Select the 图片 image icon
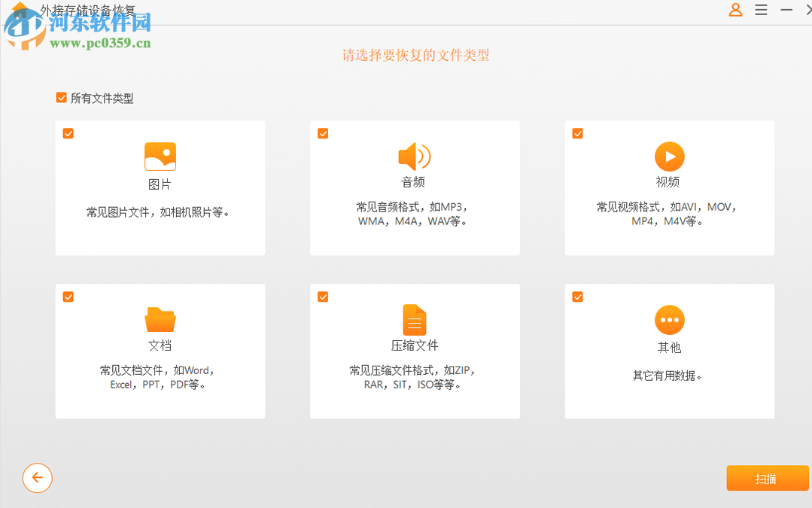Image resolution: width=812 pixels, height=508 pixels. pyautogui.click(x=160, y=157)
